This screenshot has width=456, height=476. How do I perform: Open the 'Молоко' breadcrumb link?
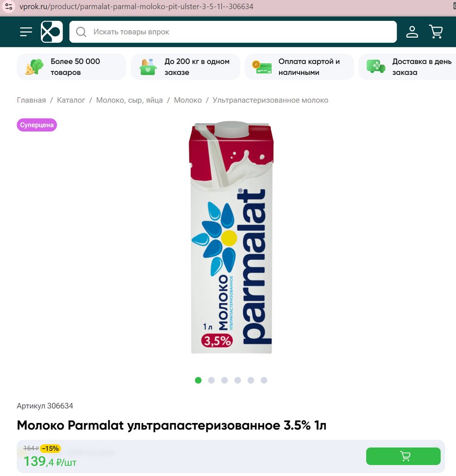point(188,100)
